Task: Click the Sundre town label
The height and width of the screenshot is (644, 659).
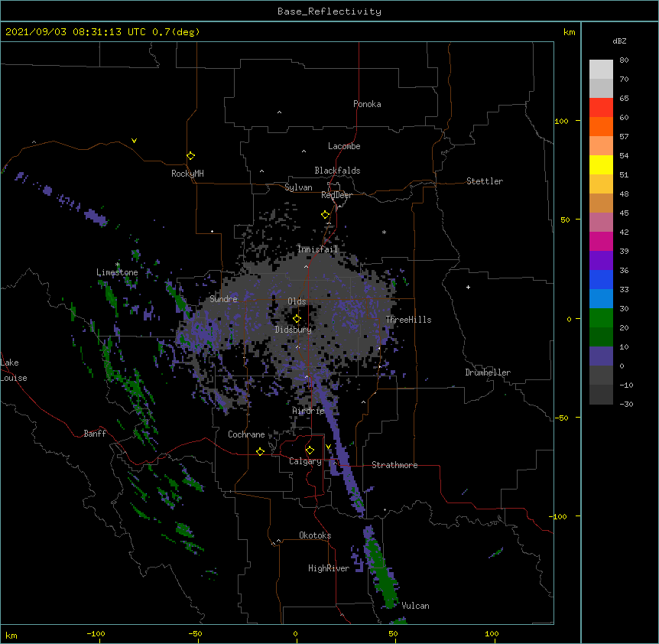Action: pyautogui.click(x=223, y=299)
